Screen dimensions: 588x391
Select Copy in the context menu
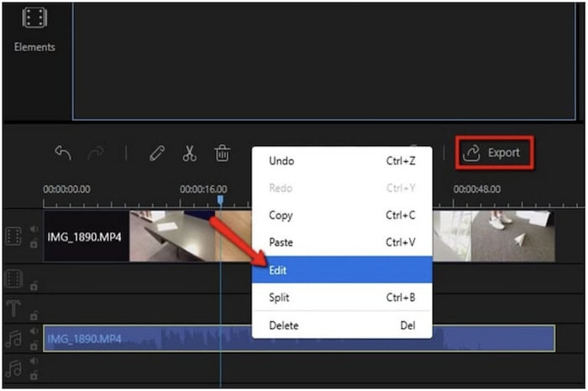pyautogui.click(x=342, y=216)
